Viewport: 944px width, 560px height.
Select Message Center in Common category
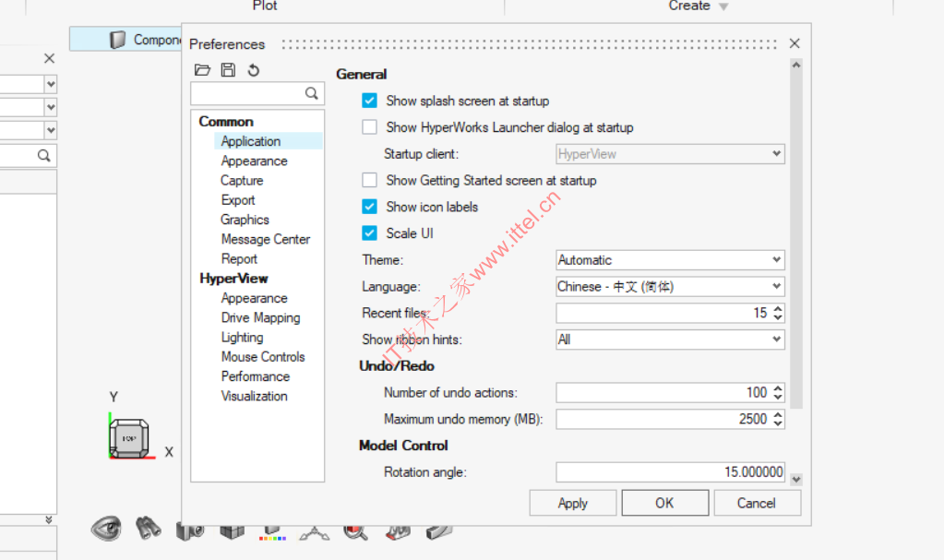(x=266, y=239)
